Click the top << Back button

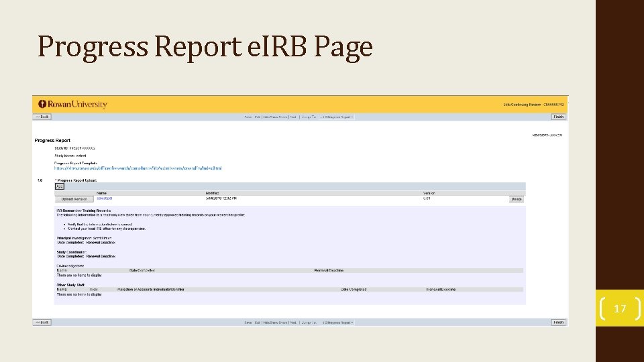[x=42, y=117]
